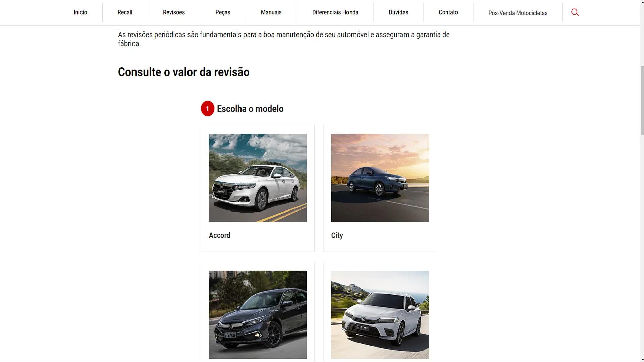The height and width of the screenshot is (362, 644).
Task: Choose the Accord car photo
Action: 258,178
